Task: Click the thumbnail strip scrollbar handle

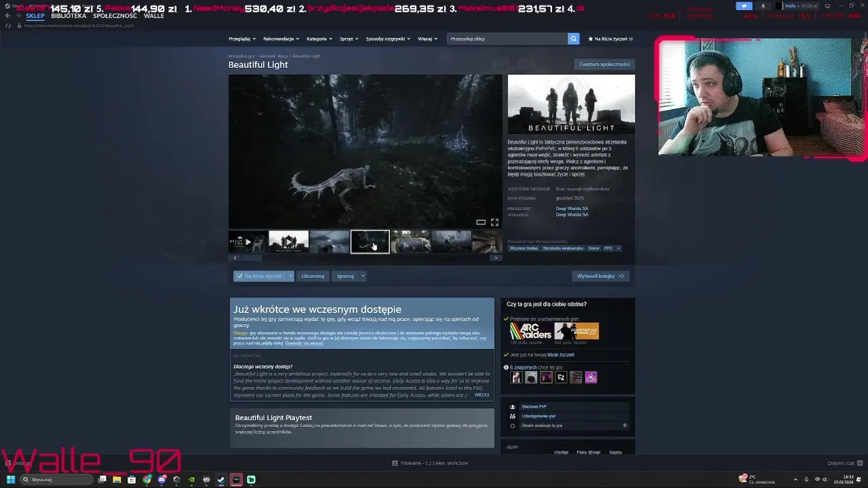Action: pyautogui.click(x=252, y=258)
